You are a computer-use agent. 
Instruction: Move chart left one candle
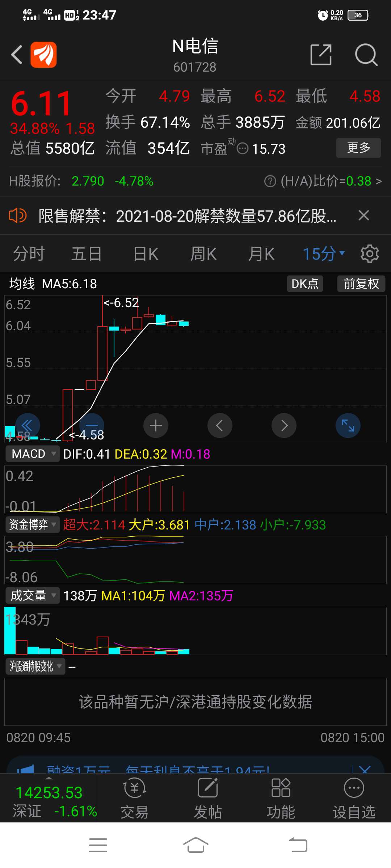coord(220,425)
